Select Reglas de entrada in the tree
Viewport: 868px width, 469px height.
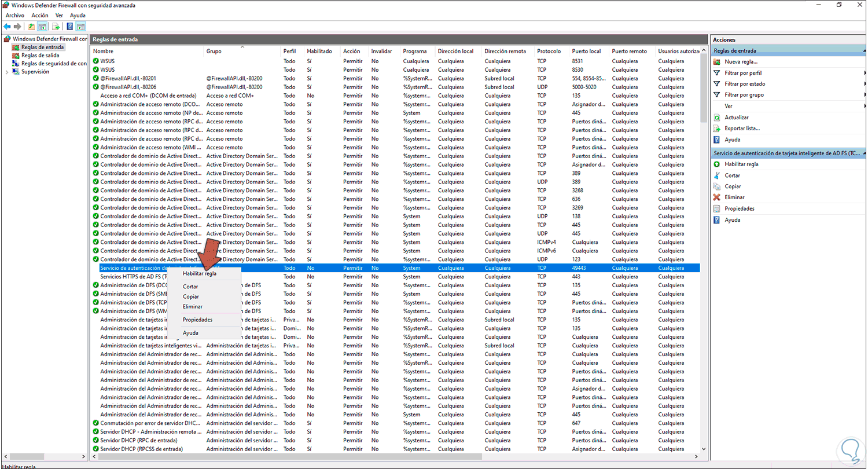click(43, 47)
